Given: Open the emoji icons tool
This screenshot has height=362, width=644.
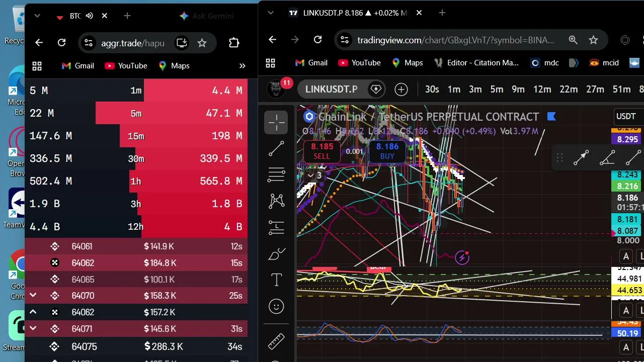Looking at the screenshot, I should (x=276, y=306).
